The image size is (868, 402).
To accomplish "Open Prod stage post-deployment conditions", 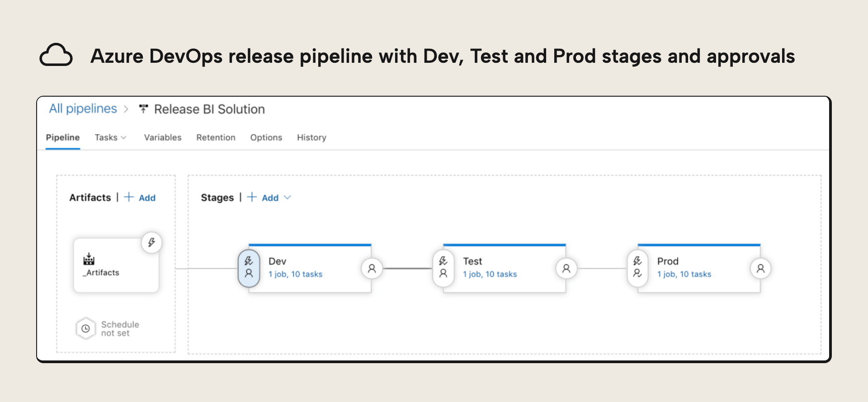I will [x=761, y=269].
